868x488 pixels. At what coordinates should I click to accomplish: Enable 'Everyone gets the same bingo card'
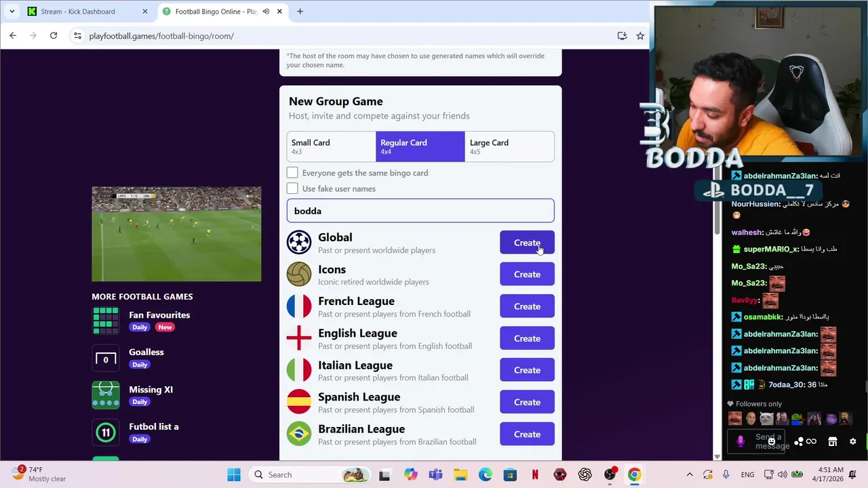[292, 173]
